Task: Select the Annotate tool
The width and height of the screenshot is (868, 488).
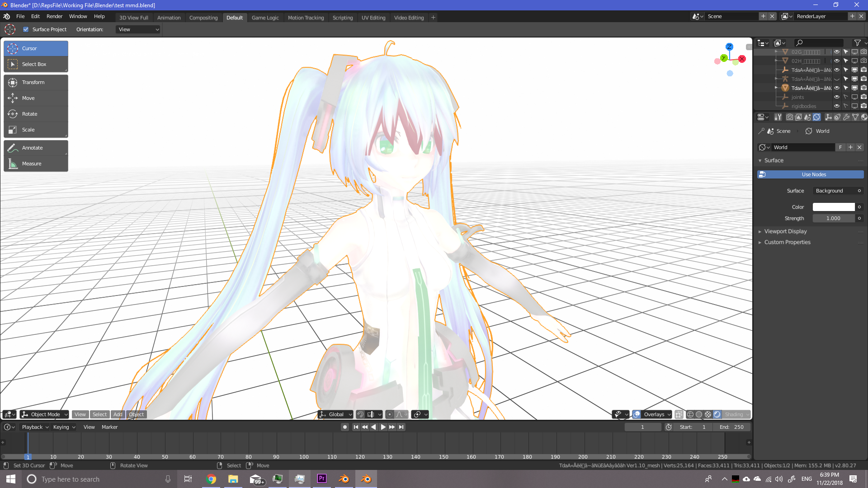Action: click(36, 147)
